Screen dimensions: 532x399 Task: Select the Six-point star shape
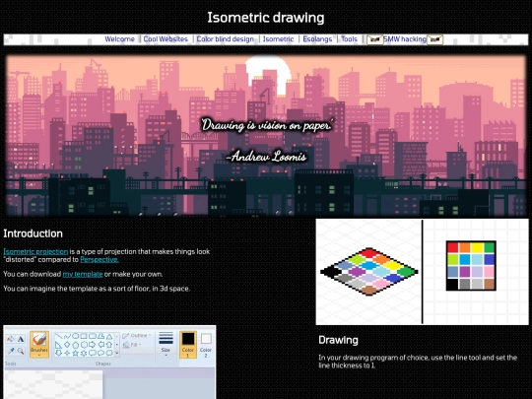click(x=84, y=353)
